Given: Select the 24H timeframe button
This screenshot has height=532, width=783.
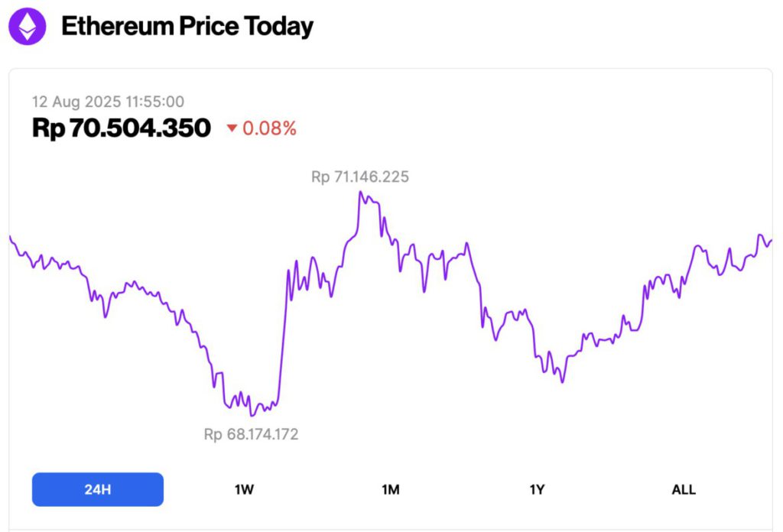Looking at the screenshot, I should pos(97,489).
